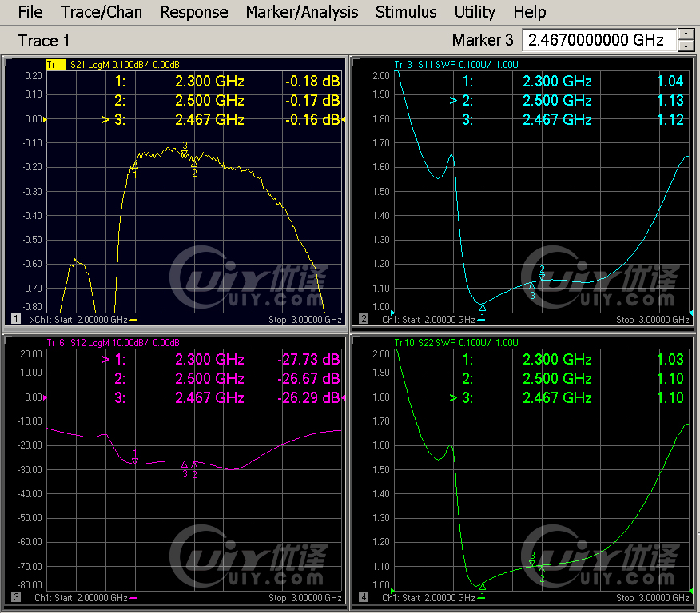Click Start 2.00000 GHz in window 2
Viewport: 700px width, 614px height.
pyautogui.click(x=439, y=320)
